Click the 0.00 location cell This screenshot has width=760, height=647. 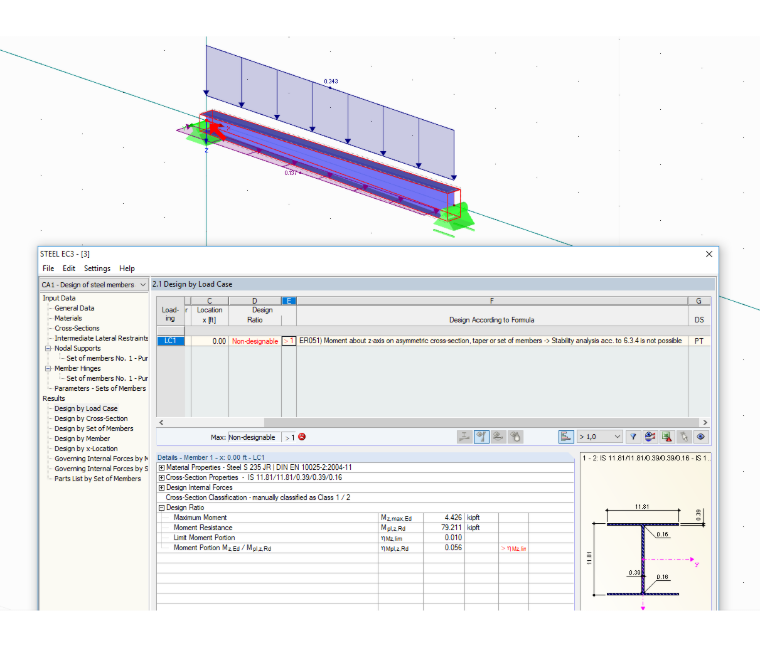click(209, 341)
